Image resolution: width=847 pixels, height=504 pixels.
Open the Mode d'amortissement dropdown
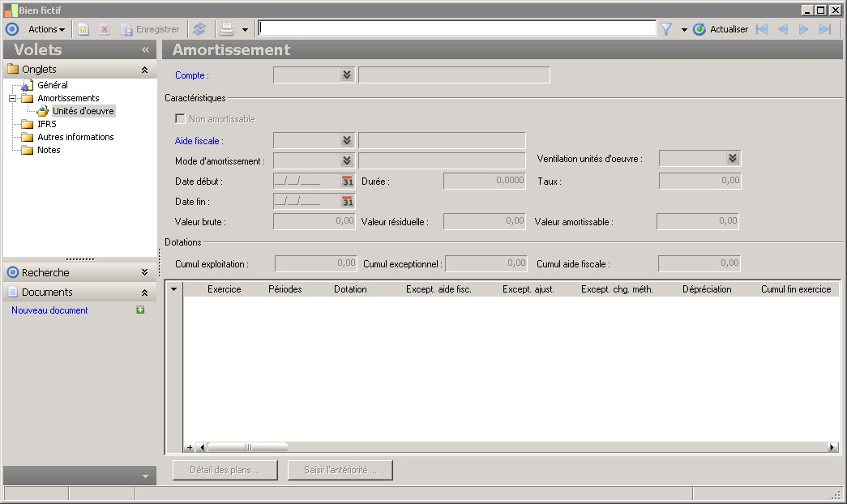point(347,160)
